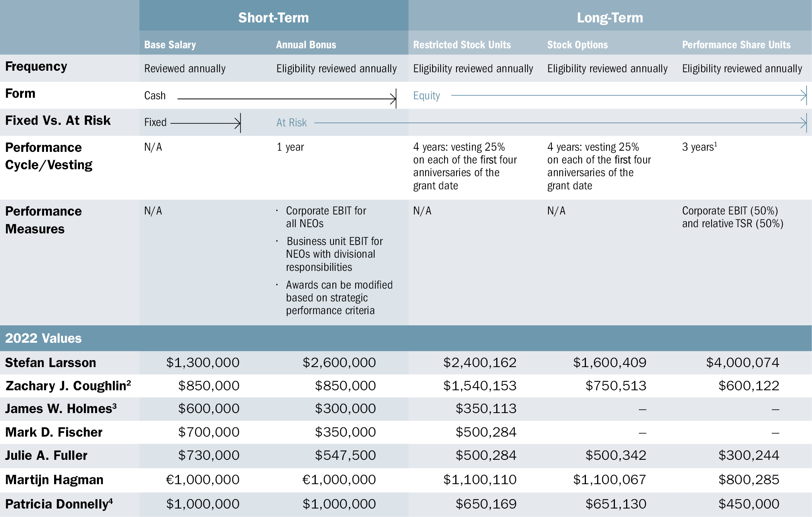The height and width of the screenshot is (517, 812).
Task: Select the Base Salary column heading
Action: pyautogui.click(x=170, y=45)
